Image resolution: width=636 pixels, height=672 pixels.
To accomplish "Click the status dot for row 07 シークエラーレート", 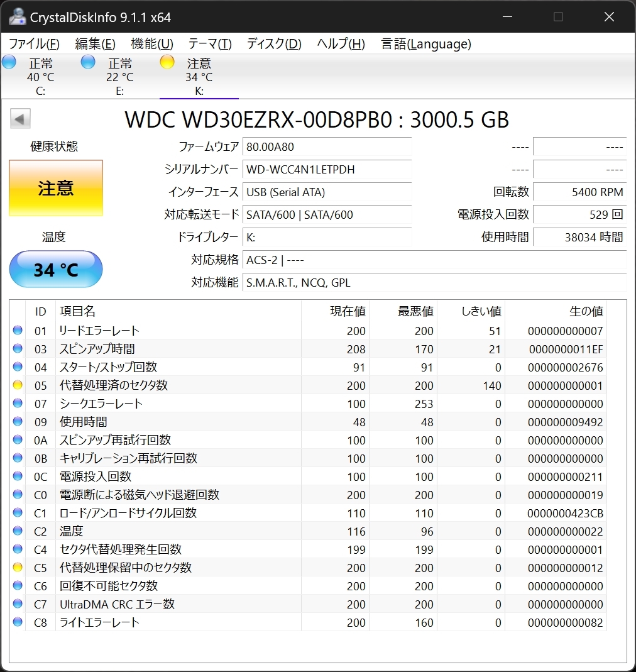I will click(x=18, y=404).
